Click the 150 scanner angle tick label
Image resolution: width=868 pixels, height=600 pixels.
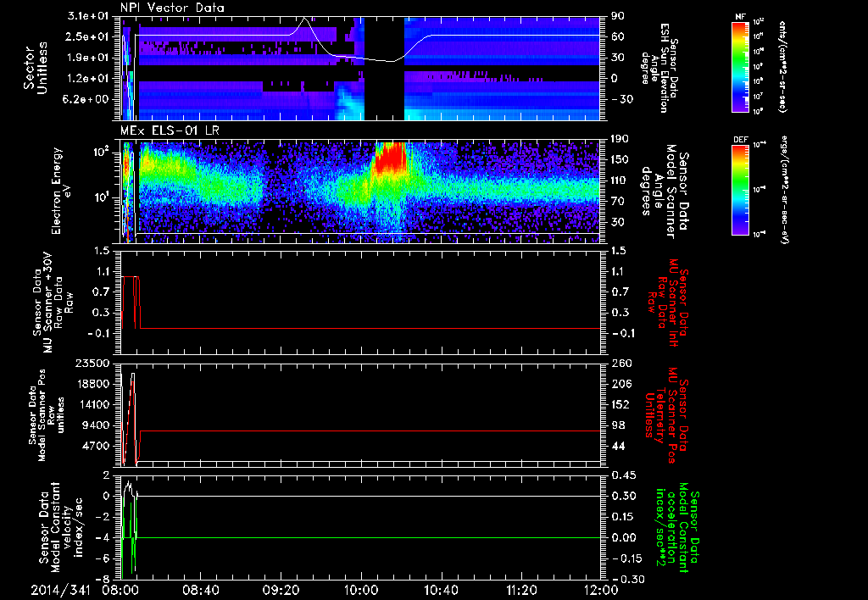click(x=620, y=159)
